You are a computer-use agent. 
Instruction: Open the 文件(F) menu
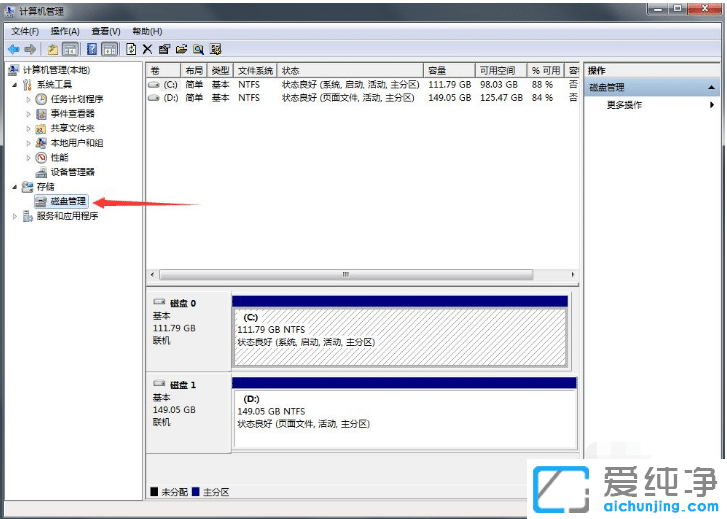[25, 31]
